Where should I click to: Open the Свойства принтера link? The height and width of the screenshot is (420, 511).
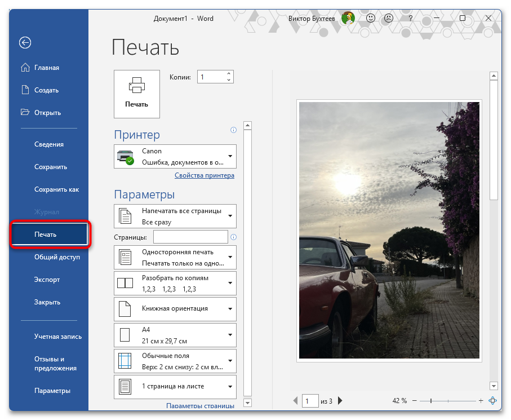tap(204, 175)
